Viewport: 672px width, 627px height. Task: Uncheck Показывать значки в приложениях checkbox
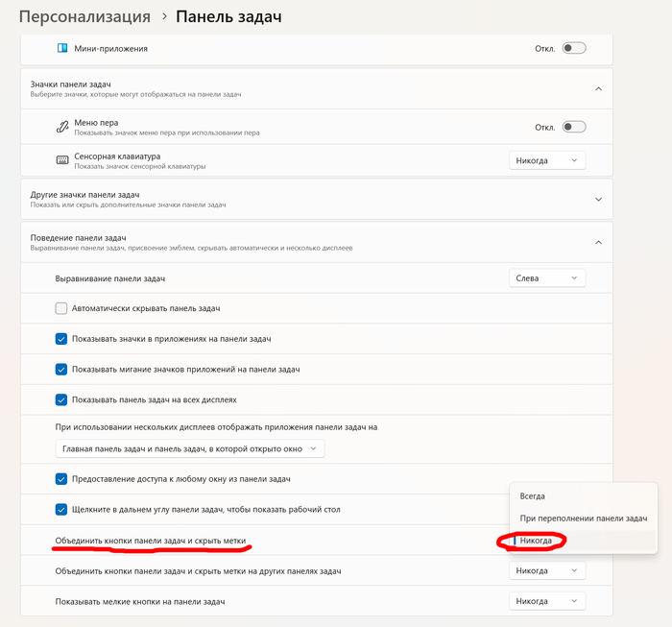[x=61, y=339]
